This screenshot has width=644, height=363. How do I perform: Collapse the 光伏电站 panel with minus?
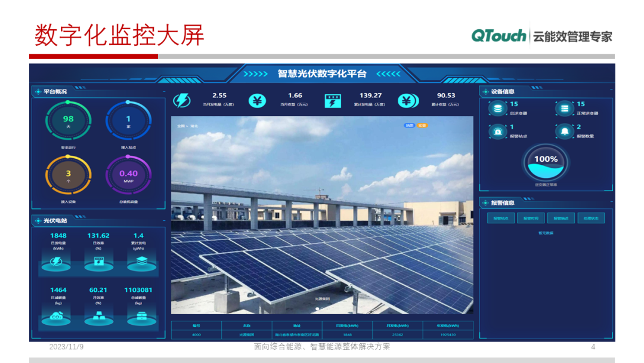coord(164,220)
